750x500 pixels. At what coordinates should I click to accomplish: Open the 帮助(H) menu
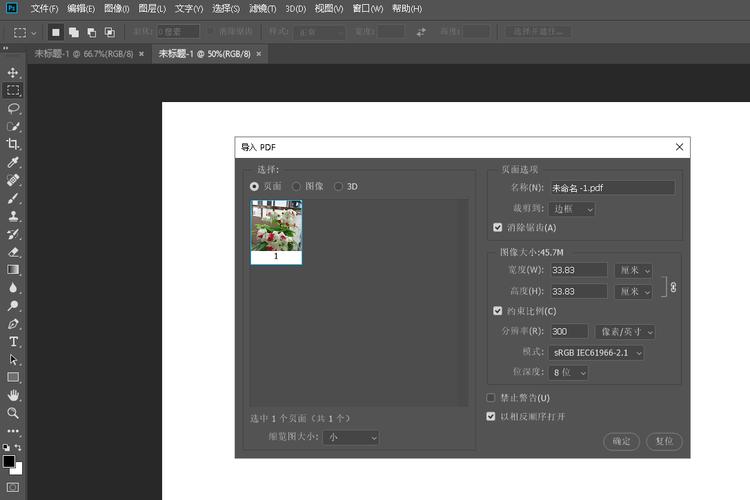(x=407, y=9)
